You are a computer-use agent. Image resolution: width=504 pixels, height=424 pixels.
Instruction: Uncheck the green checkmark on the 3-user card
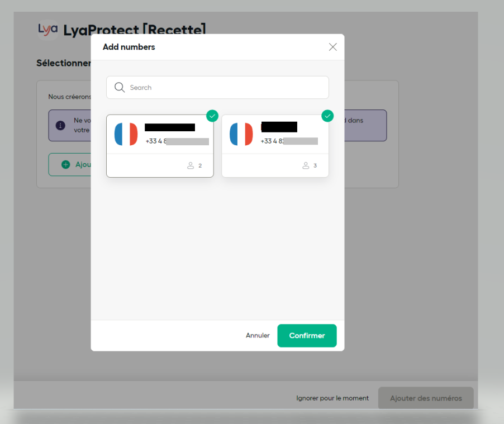click(327, 116)
